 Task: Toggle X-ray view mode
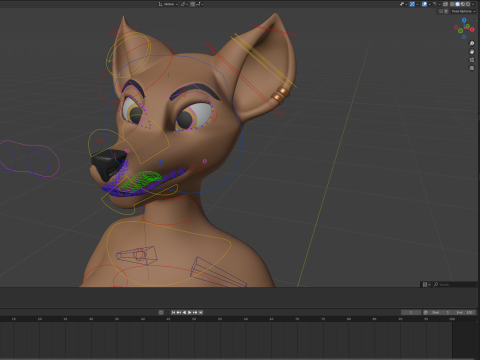pyautogui.click(x=445, y=4)
